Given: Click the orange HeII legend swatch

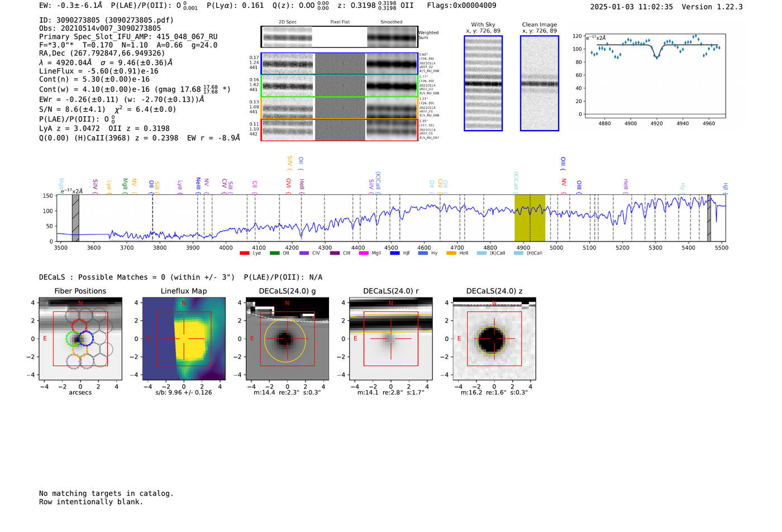Looking at the screenshot, I should (451, 253).
